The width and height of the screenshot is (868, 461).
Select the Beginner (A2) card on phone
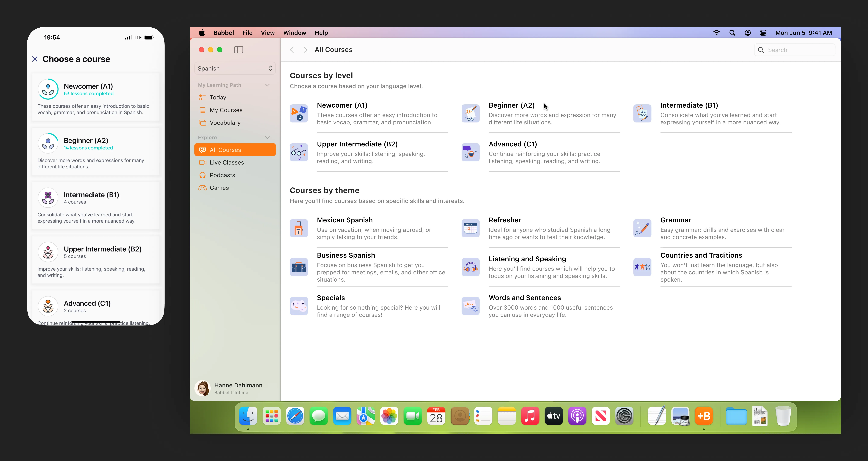(x=96, y=151)
